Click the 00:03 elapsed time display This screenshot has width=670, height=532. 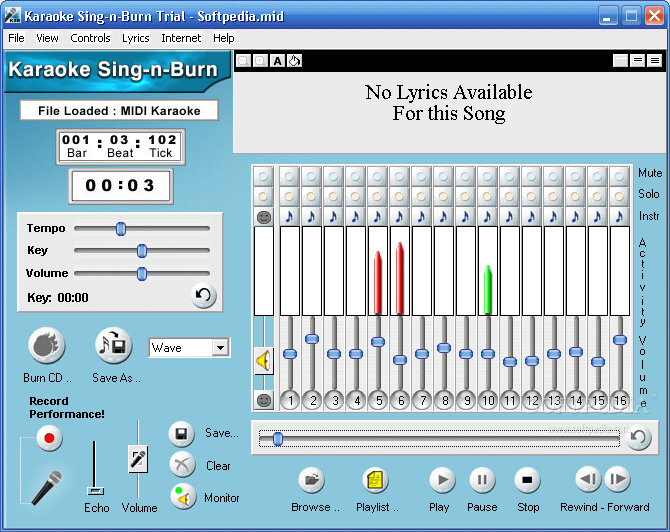click(x=121, y=185)
